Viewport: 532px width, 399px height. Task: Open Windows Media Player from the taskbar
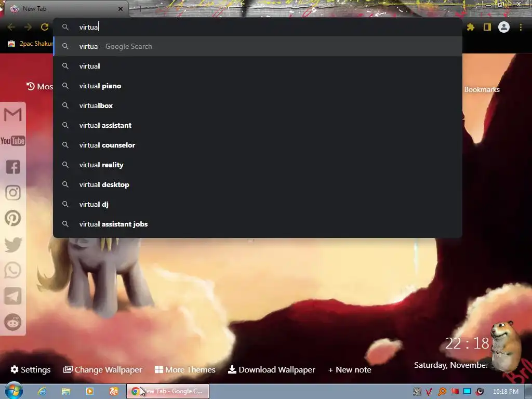click(x=90, y=391)
